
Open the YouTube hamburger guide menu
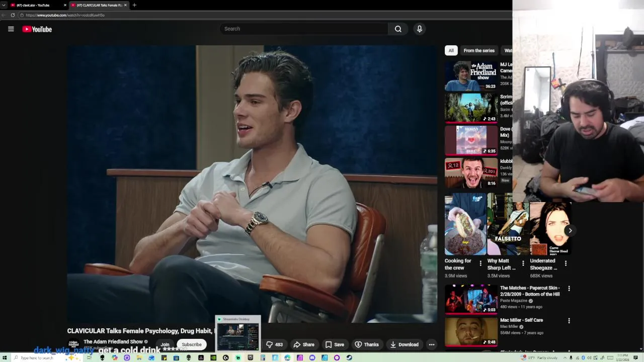pyautogui.click(x=11, y=29)
